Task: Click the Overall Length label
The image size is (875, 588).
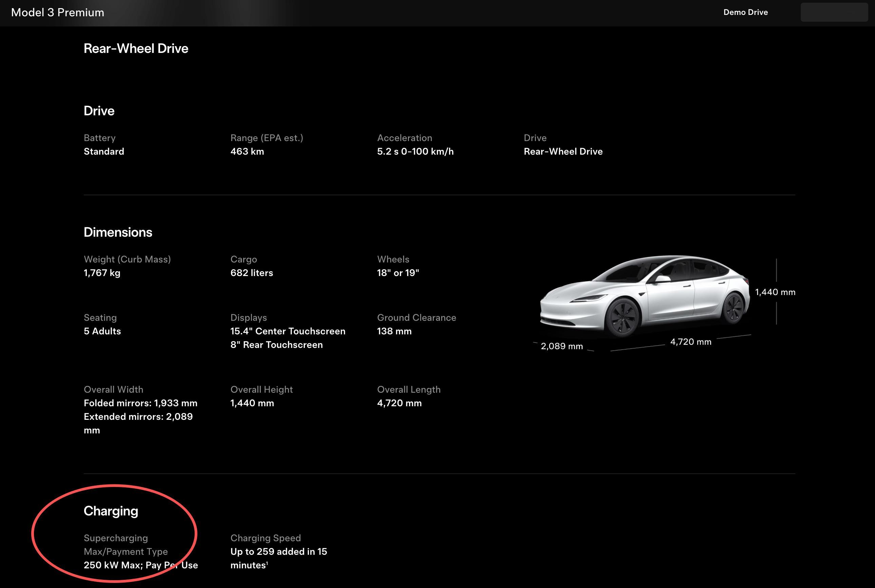Action: click(408, 390)
